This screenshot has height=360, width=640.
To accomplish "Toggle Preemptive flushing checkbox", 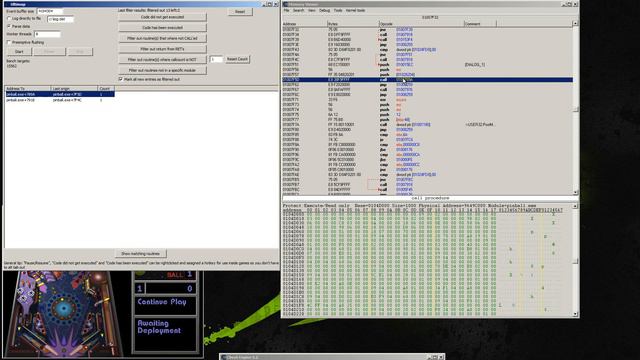I will 9,42.
